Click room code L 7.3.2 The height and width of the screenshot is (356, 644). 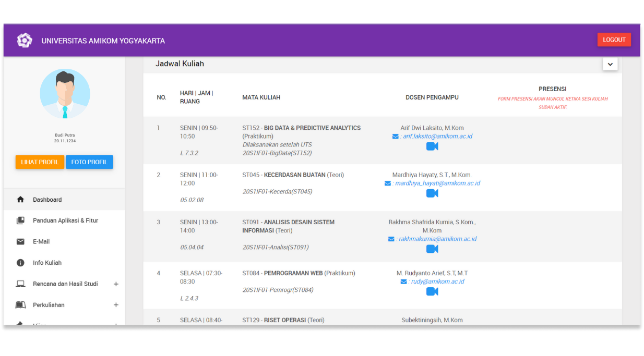click(189, 153)
